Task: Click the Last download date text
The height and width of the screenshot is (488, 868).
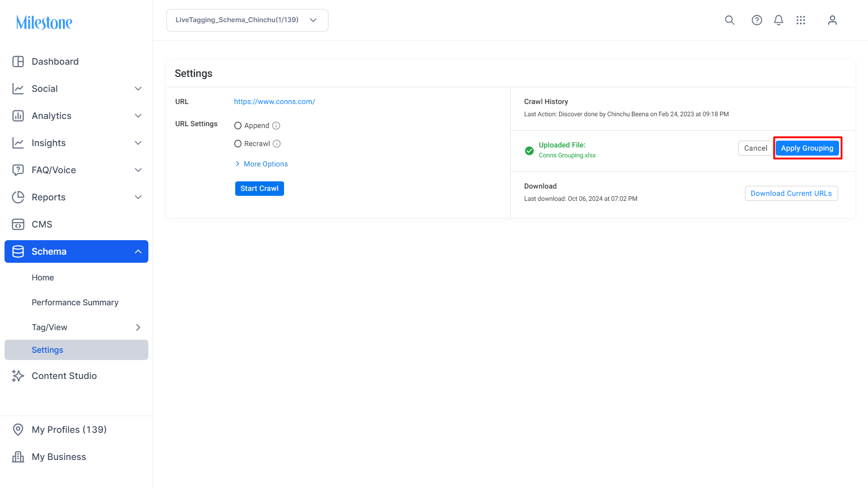Action: (x=581, y=199)
